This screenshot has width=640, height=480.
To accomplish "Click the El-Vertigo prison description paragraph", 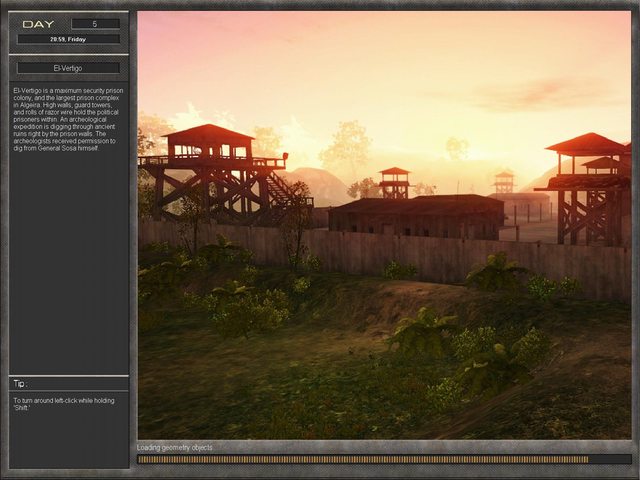I will coord(68,119).
